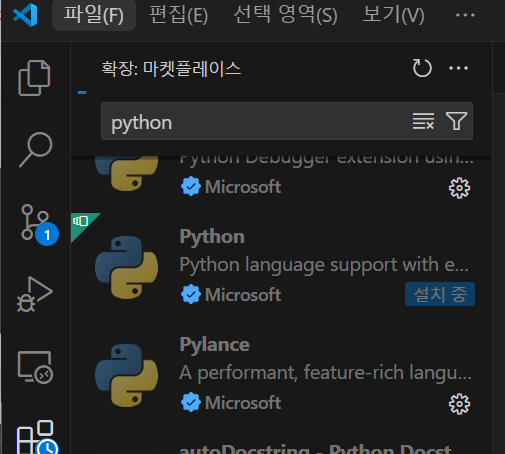Click verified badge next to Python's Microsoft
The width and height of the screenshot is (505, 454).
click(x=191, y=294)
